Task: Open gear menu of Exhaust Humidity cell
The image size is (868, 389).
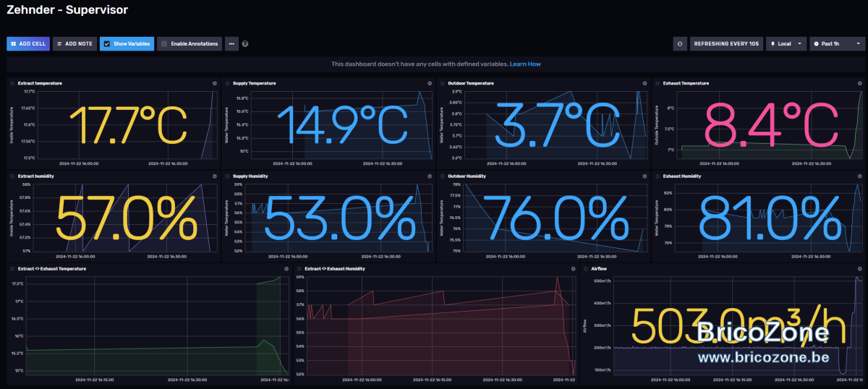Action: point(859,176)
